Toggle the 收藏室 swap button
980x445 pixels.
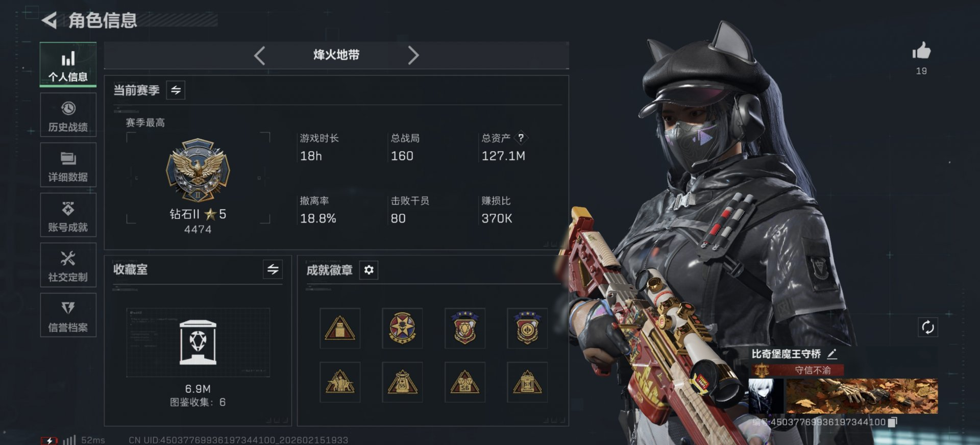pyautogui.click(x=273, y=269)
